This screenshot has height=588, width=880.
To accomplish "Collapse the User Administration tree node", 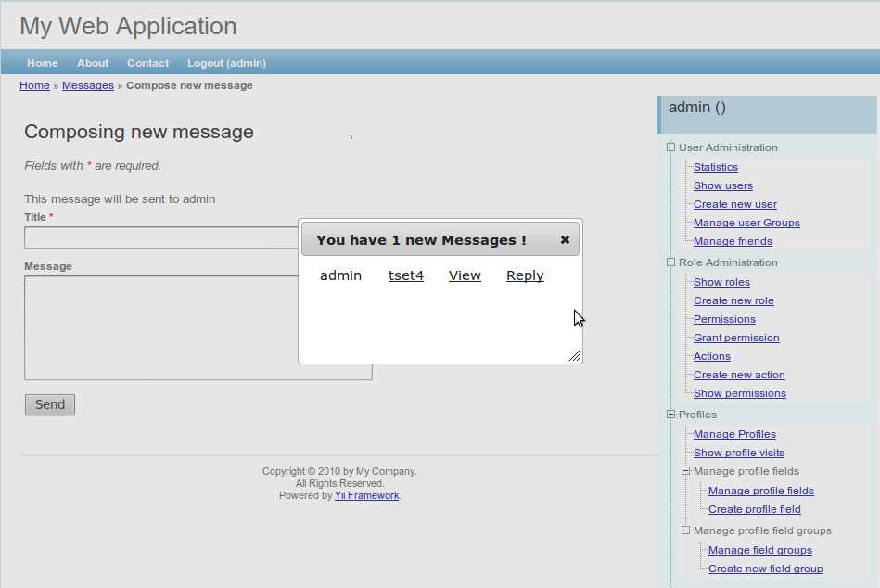I will 671,147.
